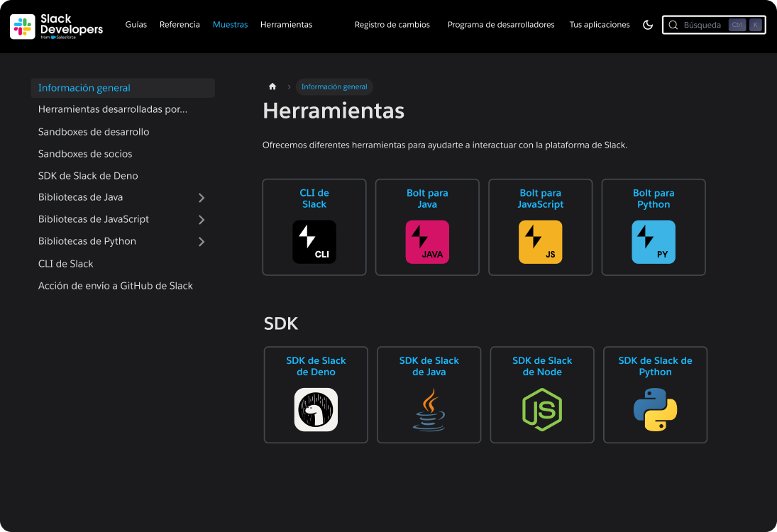777x532 pixels.
Task: Select the Java coffee cup SDK icon
Action: coord(429,409)
